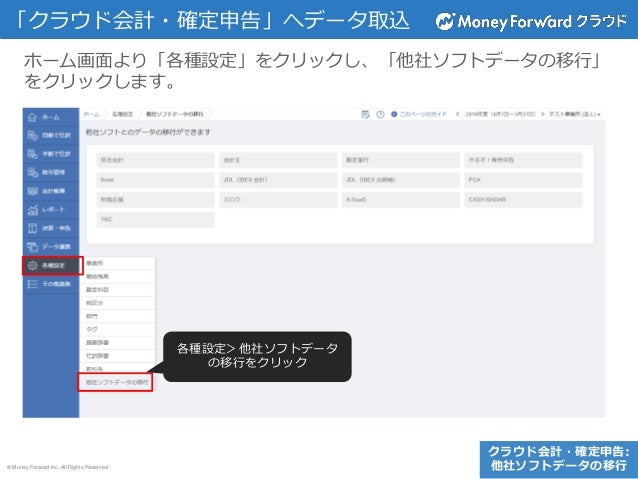Open the テスト事業所 office dropdown
The height and width of the screenshot is (479, 638).
point(575,114)
